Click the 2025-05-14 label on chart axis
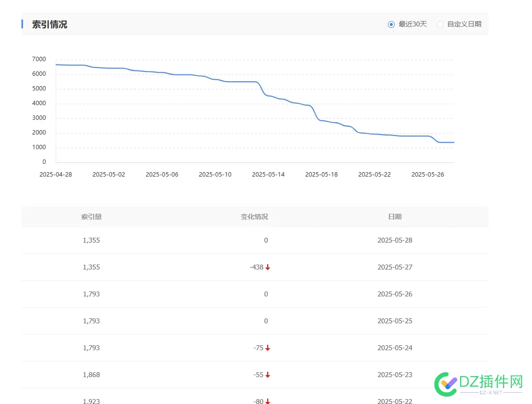Viewport: 532px width, 404px height. pyautogui.click(x=268, y=175)
